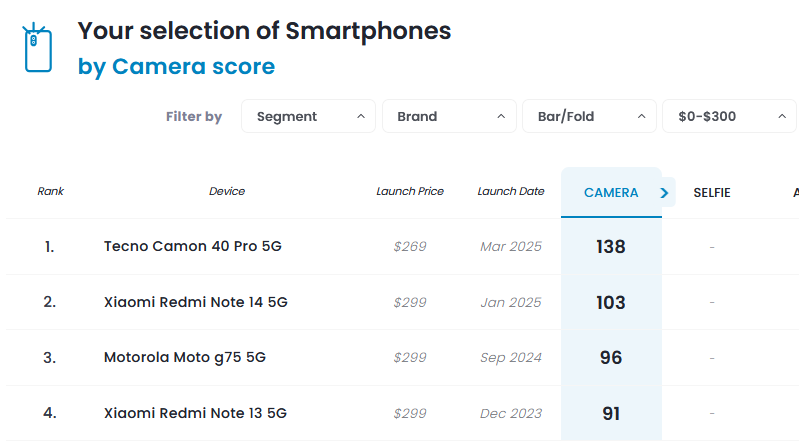Viewport: 799px width, 441px height.
Task: Click the Launch Price column header
Action: (x=410, y=191)
